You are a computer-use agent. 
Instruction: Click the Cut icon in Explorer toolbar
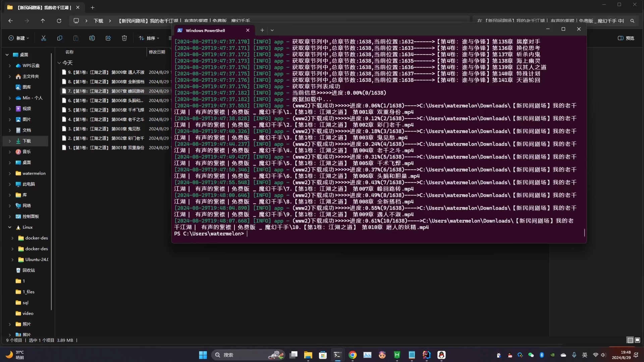coord(44,38)
